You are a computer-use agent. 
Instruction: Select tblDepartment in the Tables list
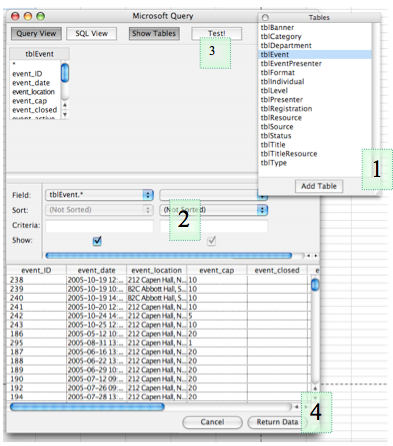315,46
